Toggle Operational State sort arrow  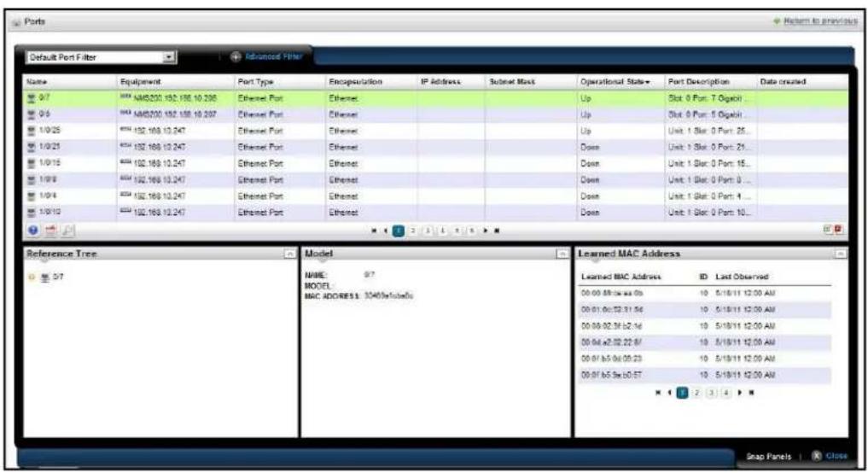click(647, 83)
